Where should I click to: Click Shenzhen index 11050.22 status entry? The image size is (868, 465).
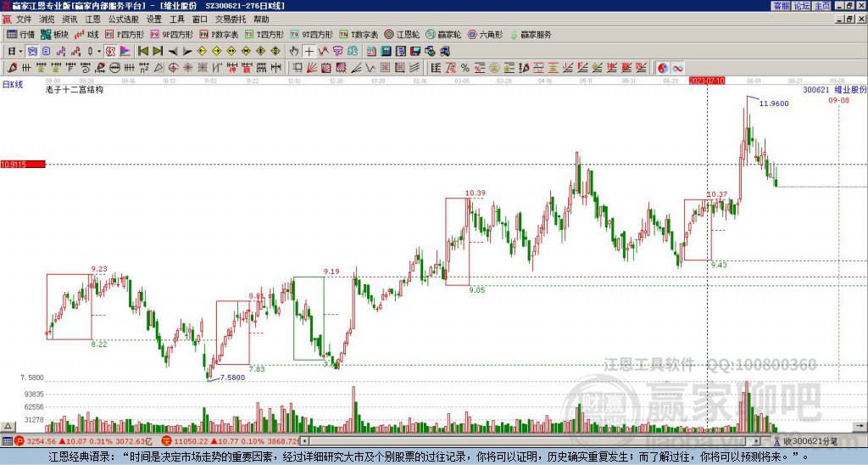[x=230, y=441]
